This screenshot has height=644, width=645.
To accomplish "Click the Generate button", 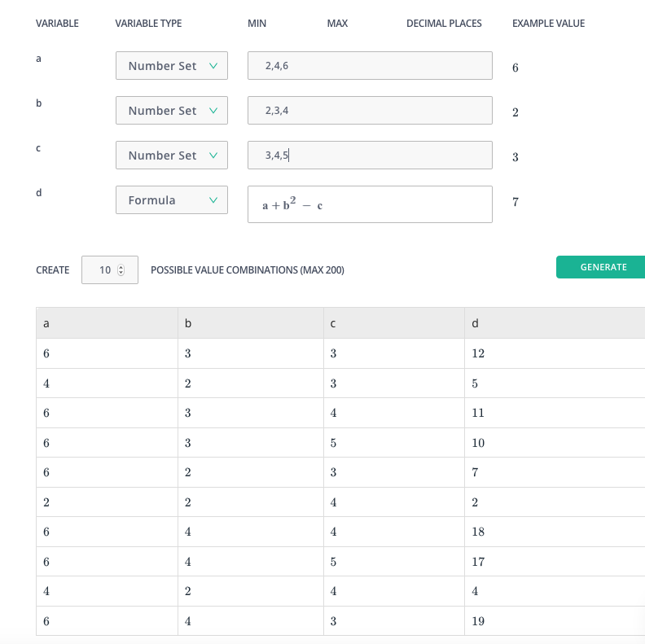I will click(x=600, y=267).
